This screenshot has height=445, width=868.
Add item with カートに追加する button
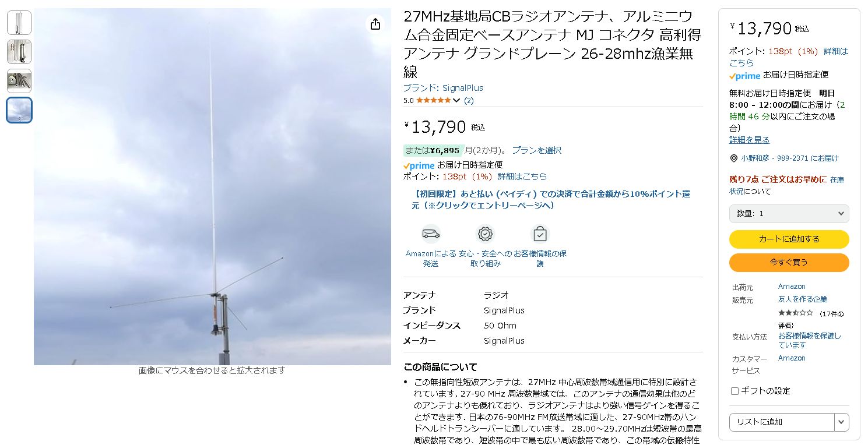(x=789, y=239)
